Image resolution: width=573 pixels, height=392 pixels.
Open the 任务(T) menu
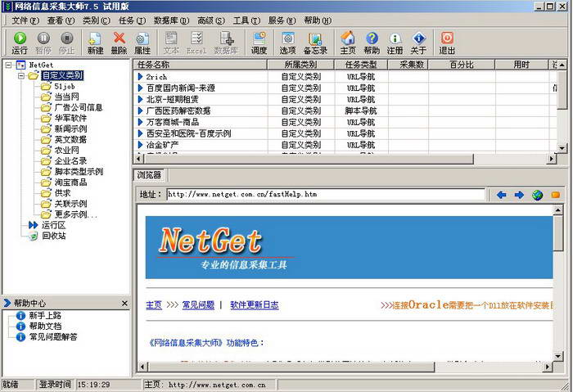point(132,20)
